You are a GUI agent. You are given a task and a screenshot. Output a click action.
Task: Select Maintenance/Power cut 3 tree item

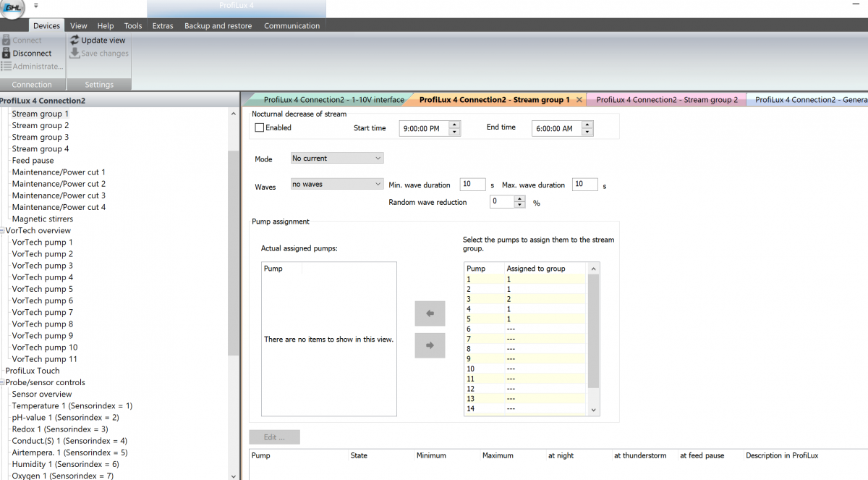click(59, 195)
